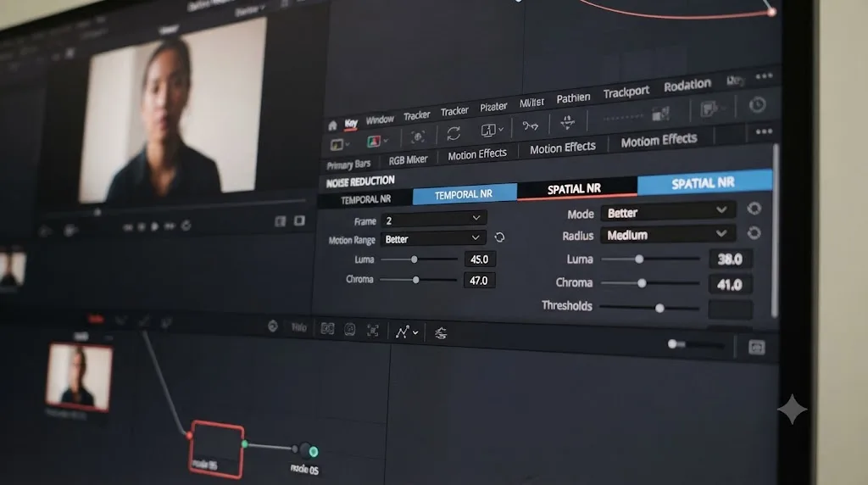Click Spatial Luma value field 38.0

[x=730, y=259]
